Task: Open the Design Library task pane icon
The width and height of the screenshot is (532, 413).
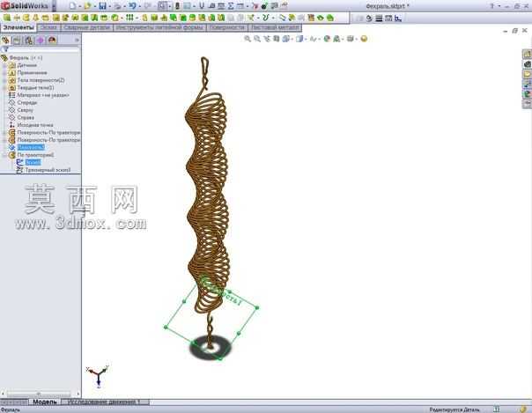Action: 527,64
